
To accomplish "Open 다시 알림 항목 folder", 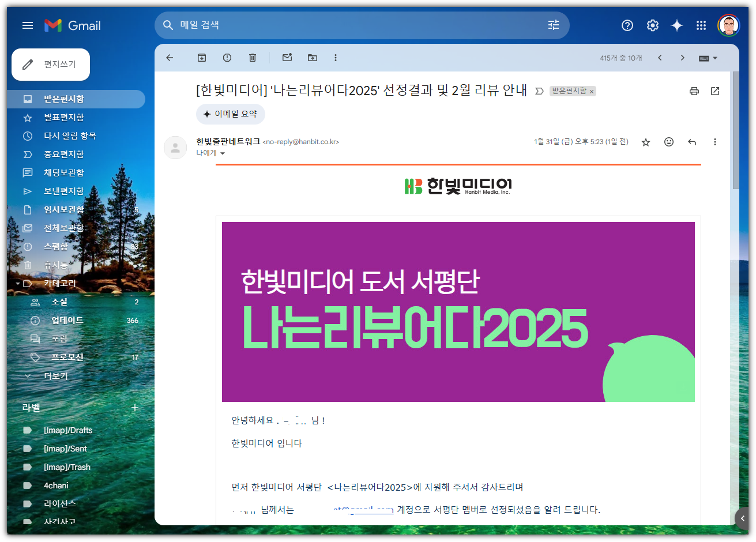I will (x=76, y=136).
